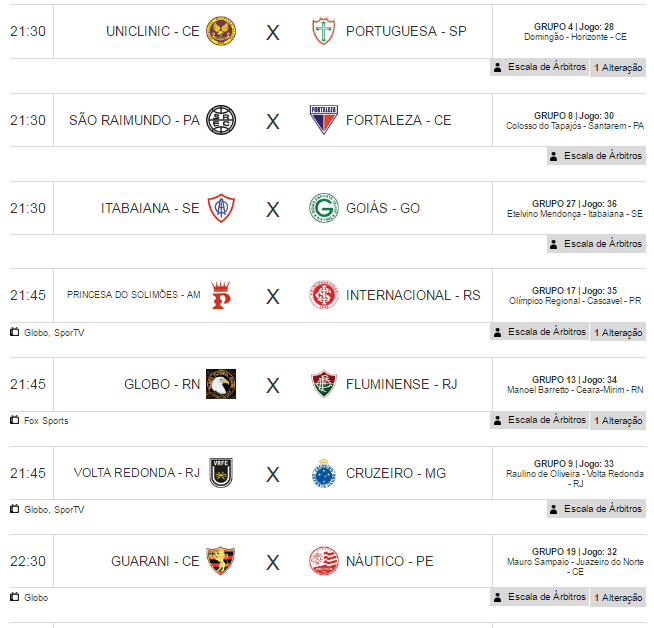Show 1 Alteração for Globo x Fluminense
654x628 pixels.
click(618, 420)
